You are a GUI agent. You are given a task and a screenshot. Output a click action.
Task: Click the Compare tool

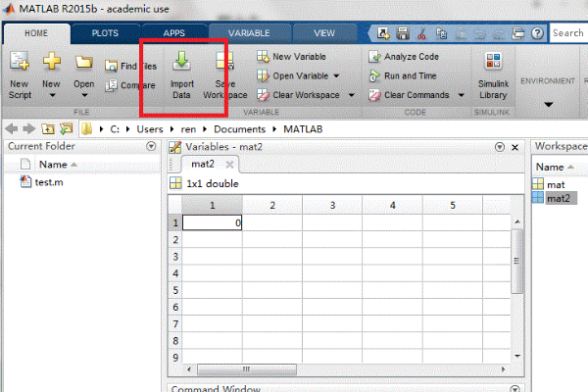pos(130,85)
